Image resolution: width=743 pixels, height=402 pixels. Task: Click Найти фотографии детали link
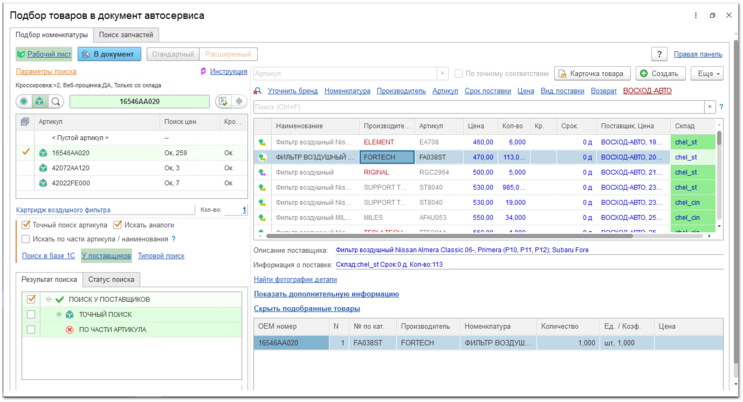pyautogui.click(x=295, y=280)
